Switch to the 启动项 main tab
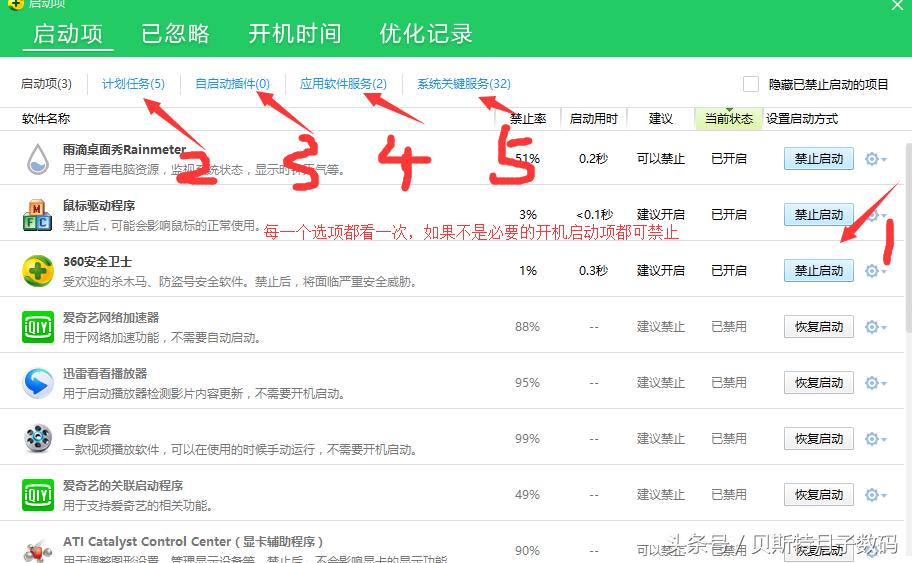This screenshot has height=563, width=912. click(68, 33)
